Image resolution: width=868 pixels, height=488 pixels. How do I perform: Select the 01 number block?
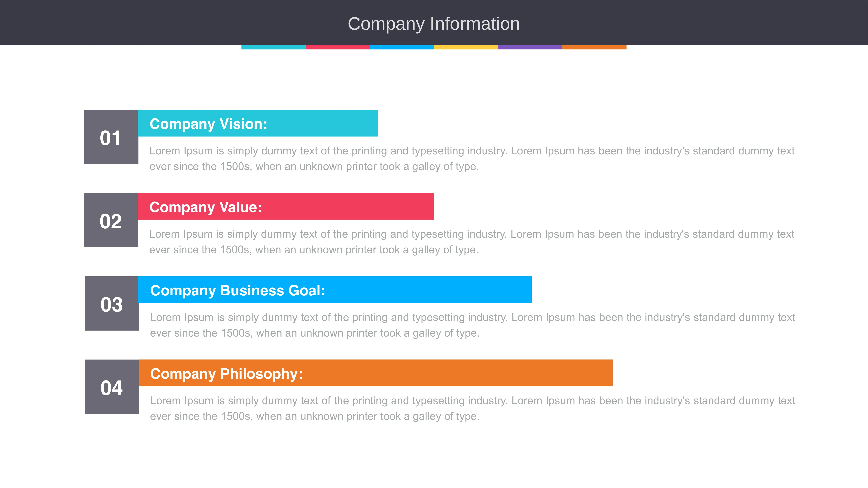[111, 137]
